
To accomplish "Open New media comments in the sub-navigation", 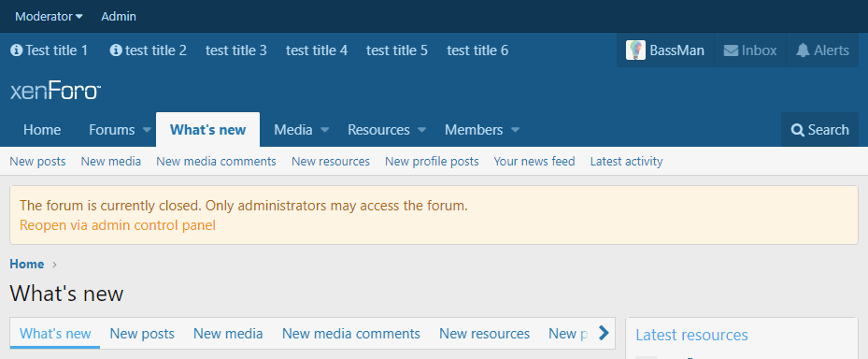I will click(216, 161).
